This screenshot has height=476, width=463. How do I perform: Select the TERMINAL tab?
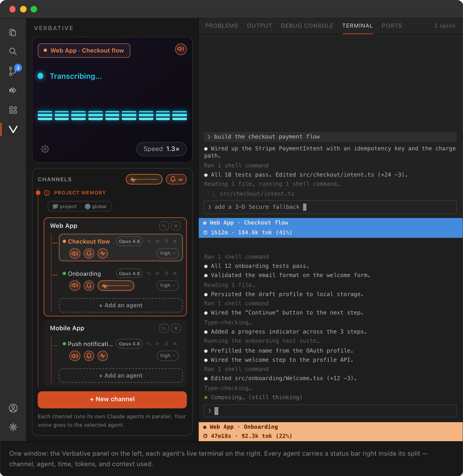coord(358,26)
